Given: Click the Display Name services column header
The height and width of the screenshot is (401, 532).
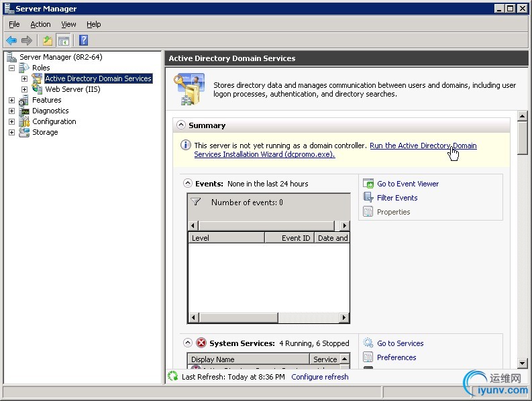Looking at the screenshot, I should click(x=248, y=359).
